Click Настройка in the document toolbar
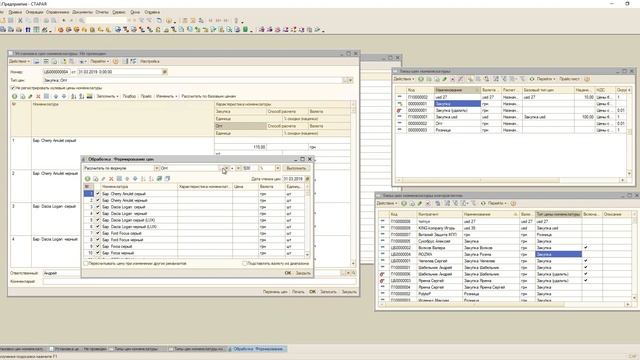This screenshot has width=640, height=360. point(150,61)
